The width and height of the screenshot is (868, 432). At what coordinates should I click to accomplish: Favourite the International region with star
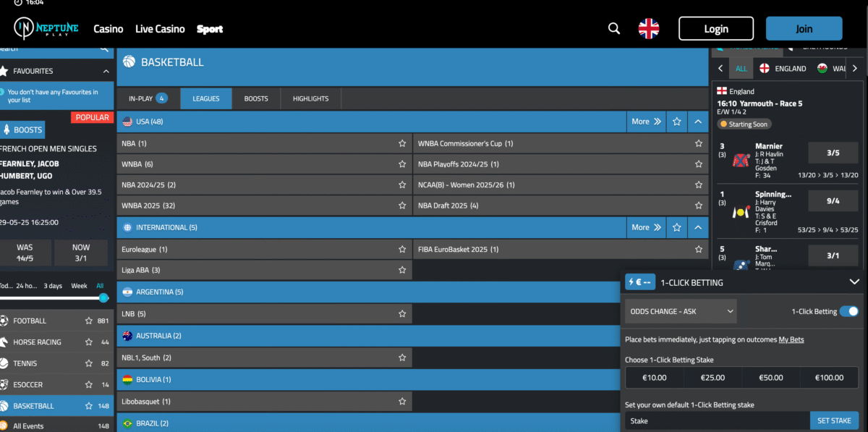pyautogui.click(x=676, y=227)
